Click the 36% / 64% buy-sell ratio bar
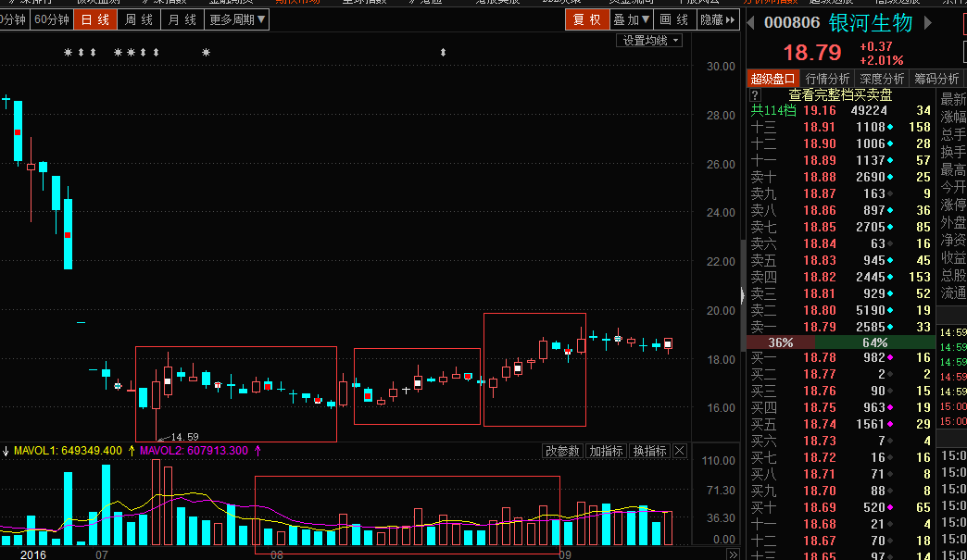Viewport: 967px width, 560px height. [x=841, y=342]
